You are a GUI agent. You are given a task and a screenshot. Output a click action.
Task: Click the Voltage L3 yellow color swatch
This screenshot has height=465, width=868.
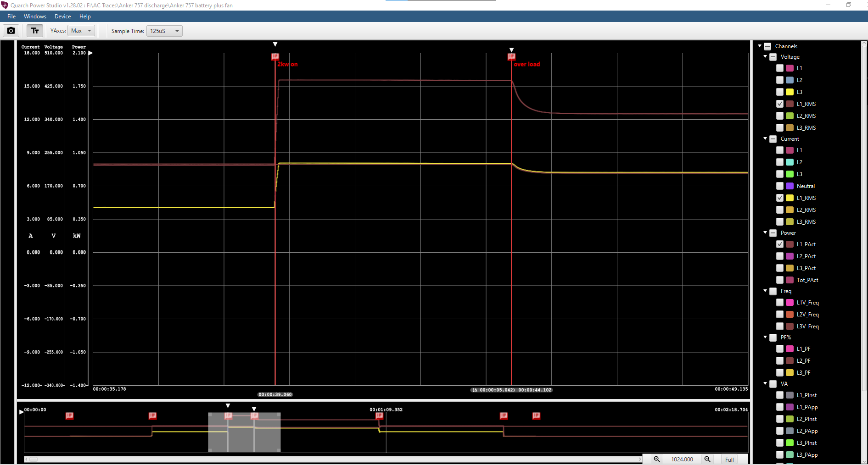[x=790, y=92]
